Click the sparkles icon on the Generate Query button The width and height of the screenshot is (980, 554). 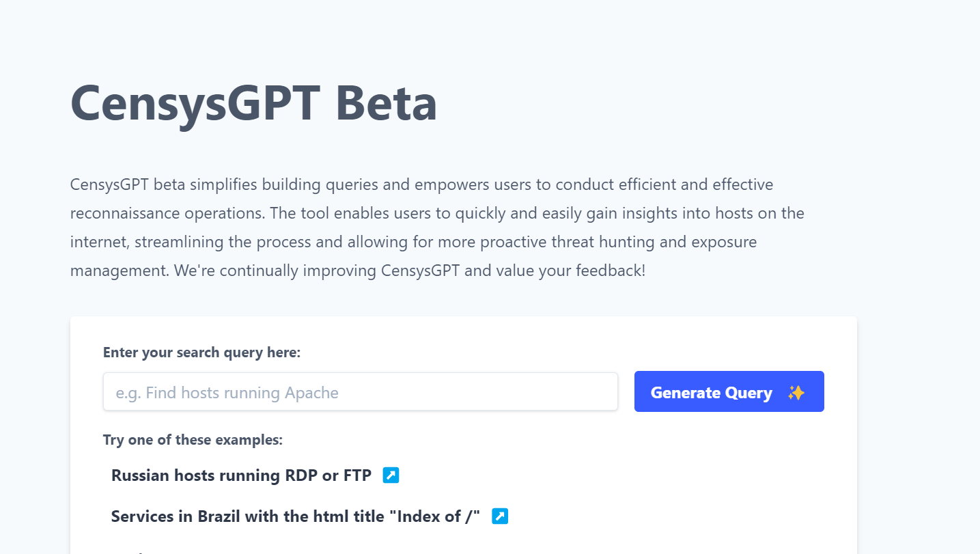pos(796,392)
